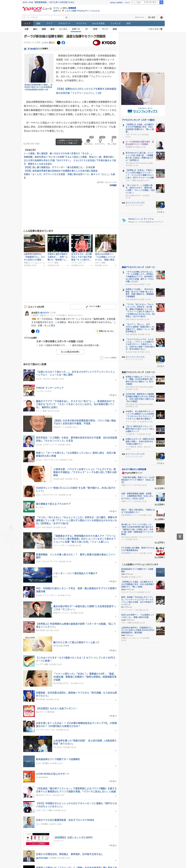
Task: Open the 【高知】元日本代表の秋田豊監督 article
Action: click(84, 422)
